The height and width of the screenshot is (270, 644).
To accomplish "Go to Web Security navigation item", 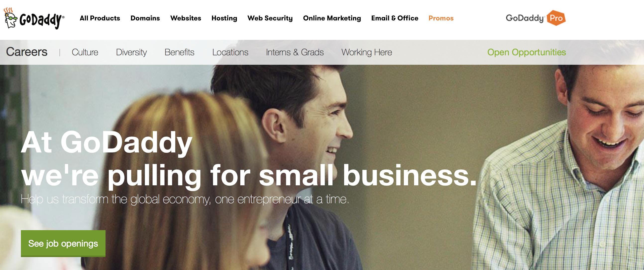I will (x=270, y=18).
